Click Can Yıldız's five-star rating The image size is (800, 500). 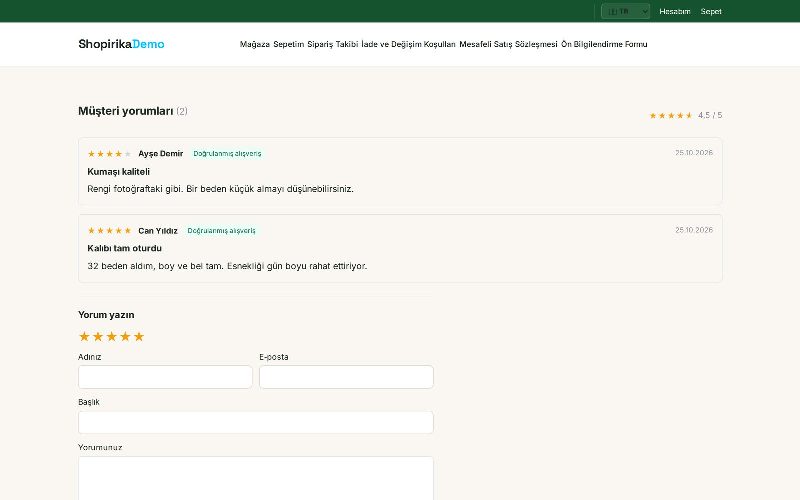pos(109,231)
